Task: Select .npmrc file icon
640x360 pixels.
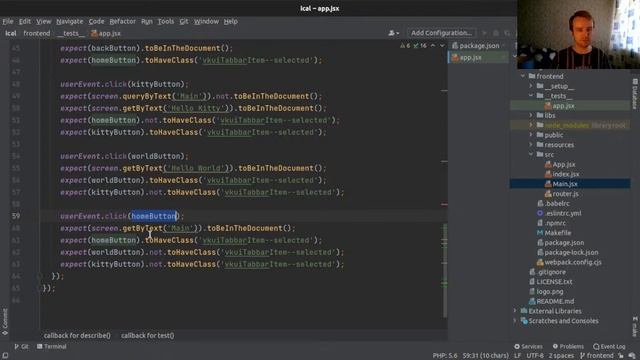Action: pyautogui.click(x=540, y=223)
